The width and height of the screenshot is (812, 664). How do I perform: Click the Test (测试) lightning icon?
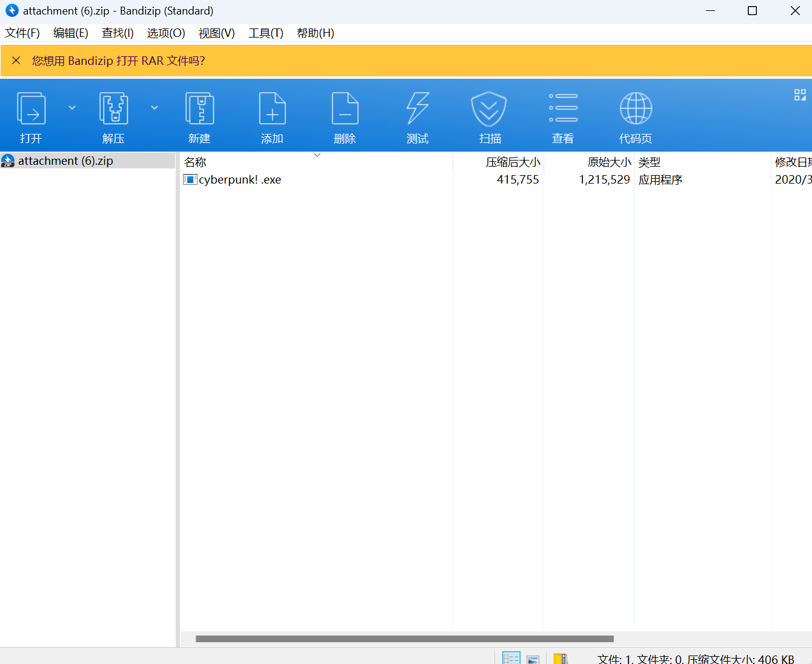(418, 109)
